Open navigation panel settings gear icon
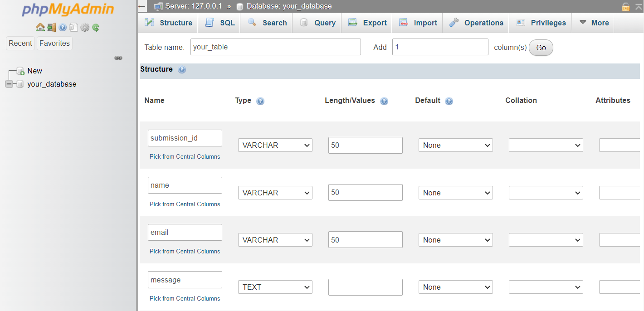Screen dimensions: 644x311 pyautogui.click(x=85, y=28)
